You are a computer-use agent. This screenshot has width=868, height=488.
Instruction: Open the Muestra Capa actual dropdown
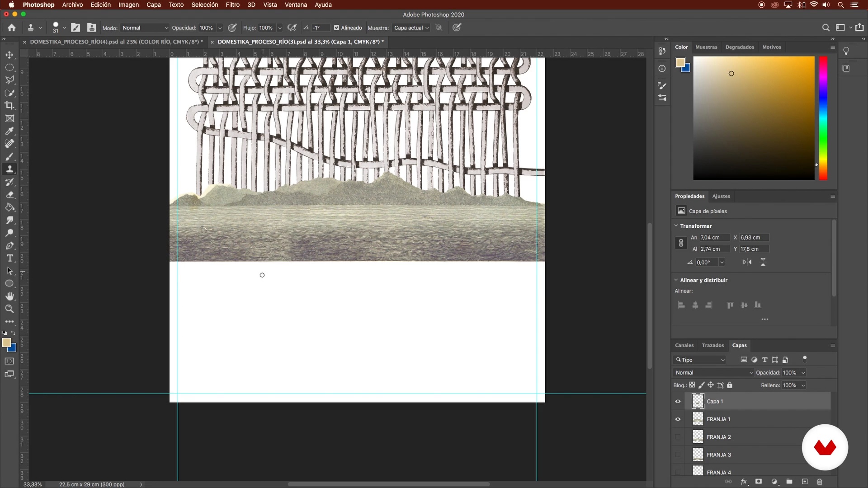tap(411, 28)
